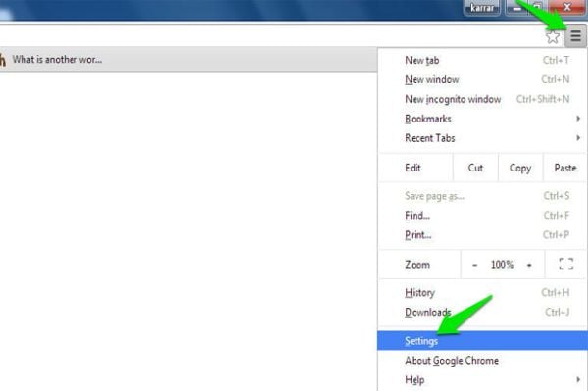Viewport: 588px width, 391px height.
Task: Click the Cut button in Edit row
Action: click(x=475, y=168)
